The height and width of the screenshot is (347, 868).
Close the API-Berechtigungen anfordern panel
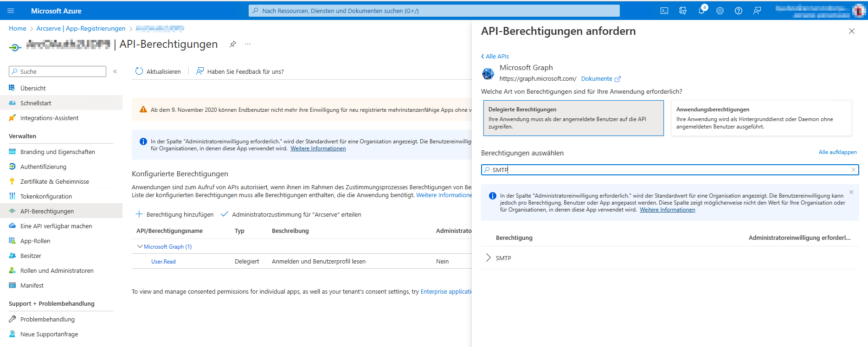click(852, 31)
